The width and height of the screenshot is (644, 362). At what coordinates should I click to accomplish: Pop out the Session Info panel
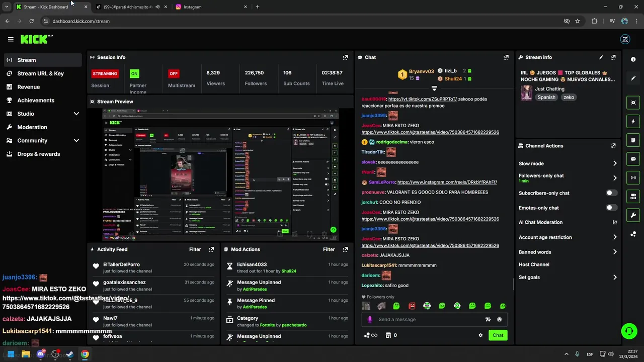coord(345,57)
